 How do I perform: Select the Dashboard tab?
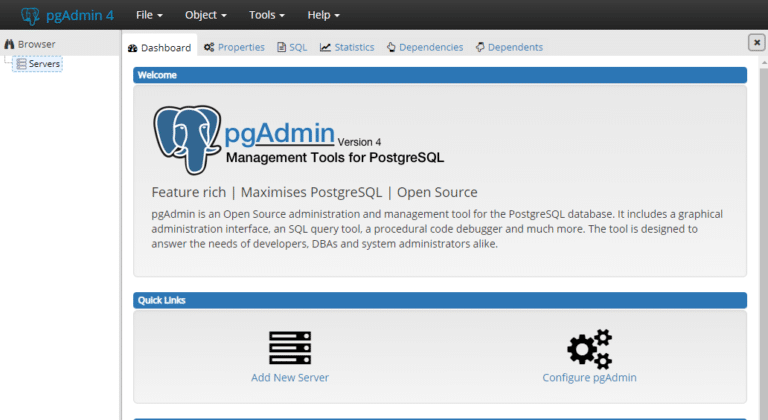(159, 47)
